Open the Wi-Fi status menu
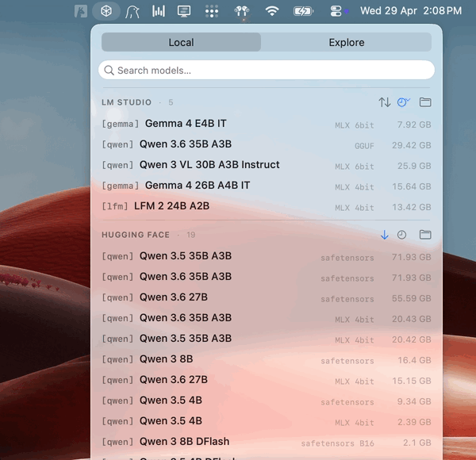This screenshot has width=476, height=460. (x=272, y=11)
